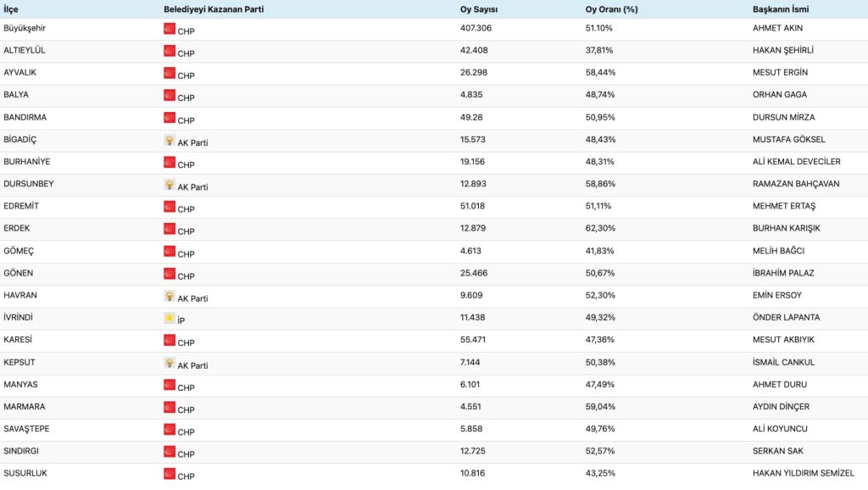This screenshot has width=868, height=490.
Task: Select the BANDIRMA district cell
Action: (25, 117)
